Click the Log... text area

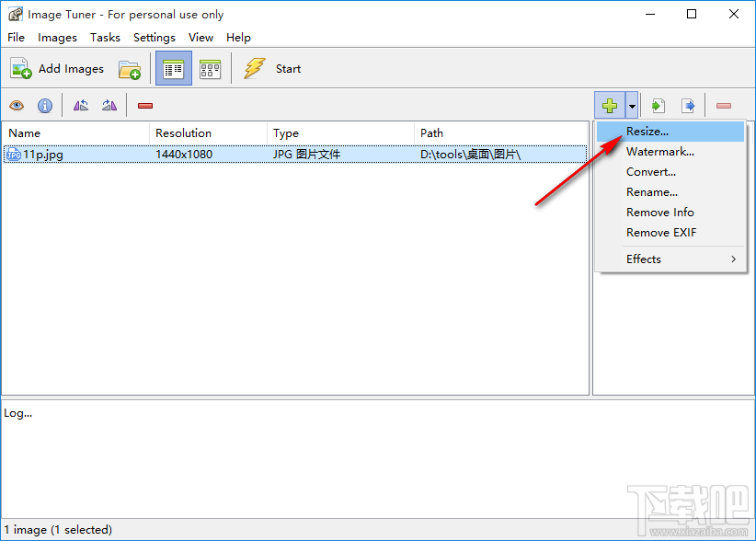tap(378, 458)
